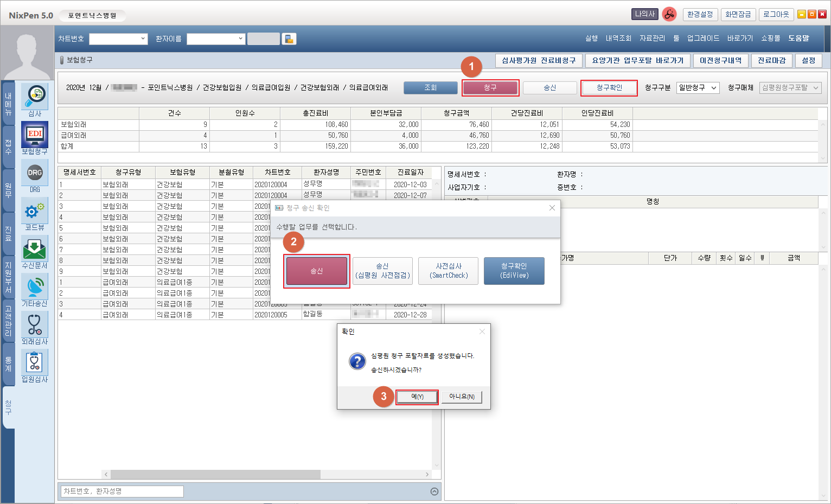Select the 코드뷰 gears icon
The width and height of the screenshot is (831, 504).
coord(35,211)
